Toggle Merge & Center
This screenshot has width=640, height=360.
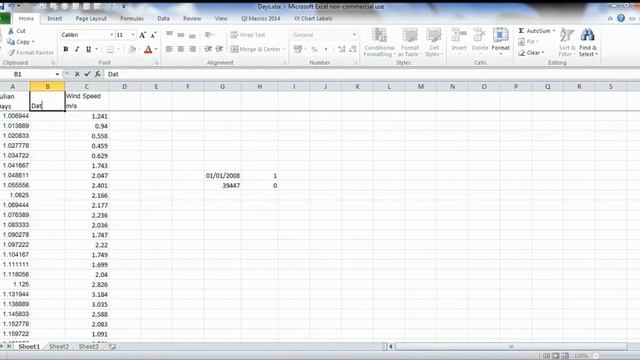coord(256,49)
